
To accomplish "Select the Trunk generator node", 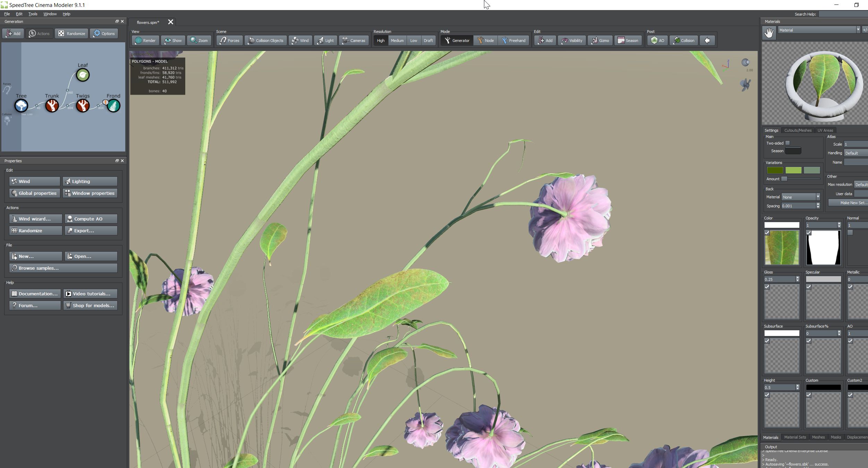I will [x=52, y=105].
